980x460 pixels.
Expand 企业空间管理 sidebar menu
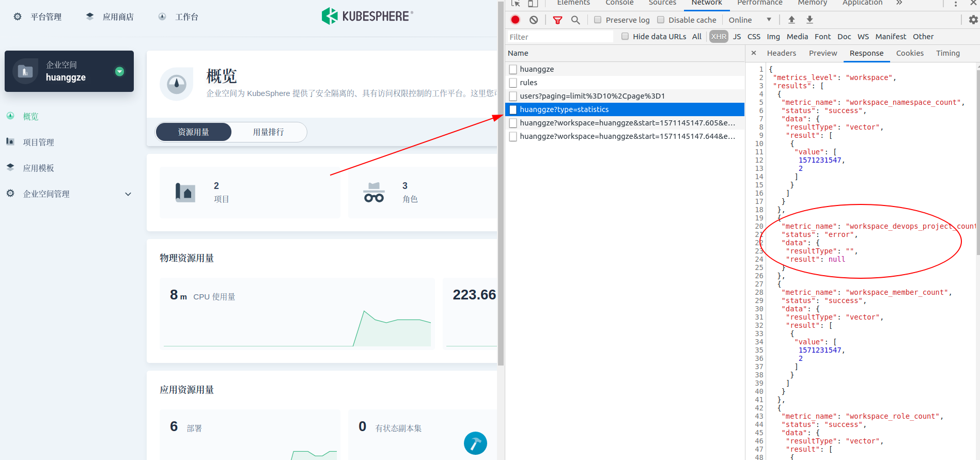coord(128,194)
